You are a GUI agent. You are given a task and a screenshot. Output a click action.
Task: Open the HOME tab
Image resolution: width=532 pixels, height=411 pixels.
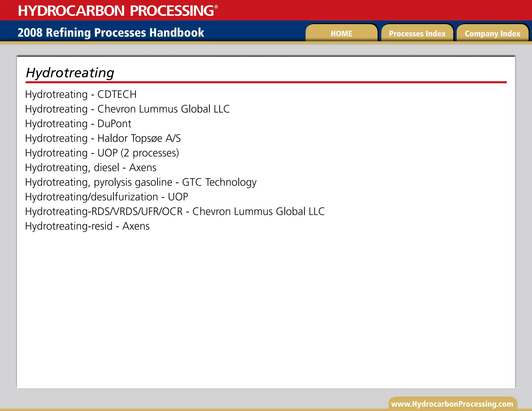[x=341, y=34]
